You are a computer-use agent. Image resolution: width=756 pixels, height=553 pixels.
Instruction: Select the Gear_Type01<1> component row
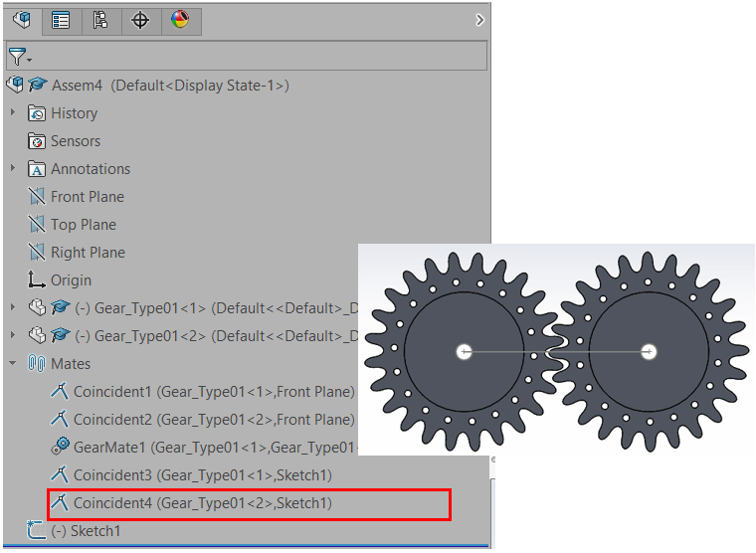click(x=217, y=308)
